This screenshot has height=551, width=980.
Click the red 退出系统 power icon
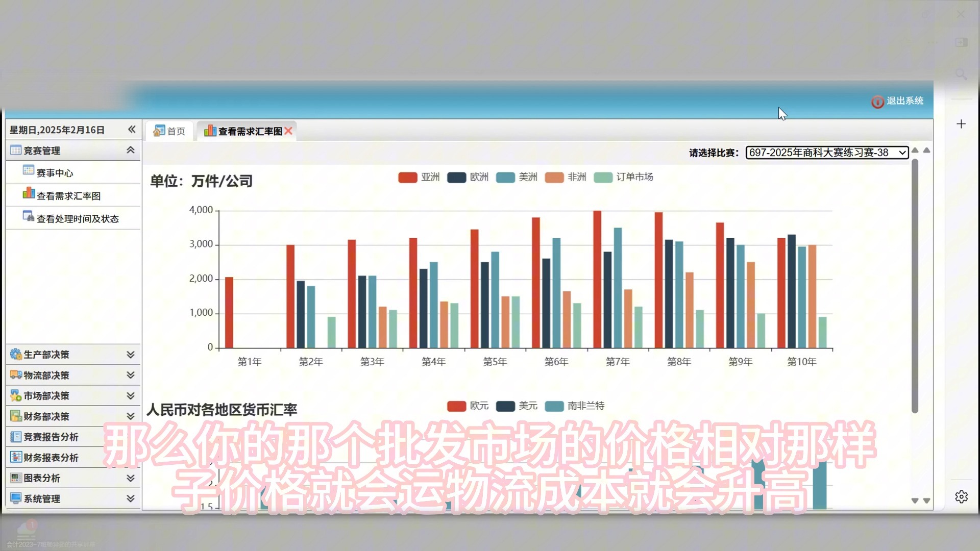click(x=877, y=102)
